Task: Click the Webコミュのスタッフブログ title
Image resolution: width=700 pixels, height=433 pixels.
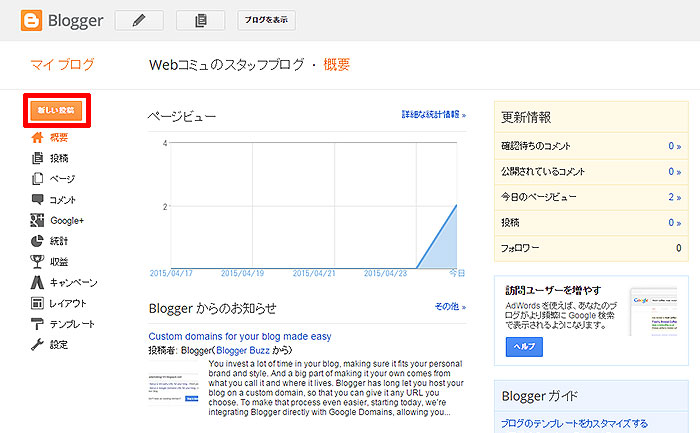Action: click(227, 65)
